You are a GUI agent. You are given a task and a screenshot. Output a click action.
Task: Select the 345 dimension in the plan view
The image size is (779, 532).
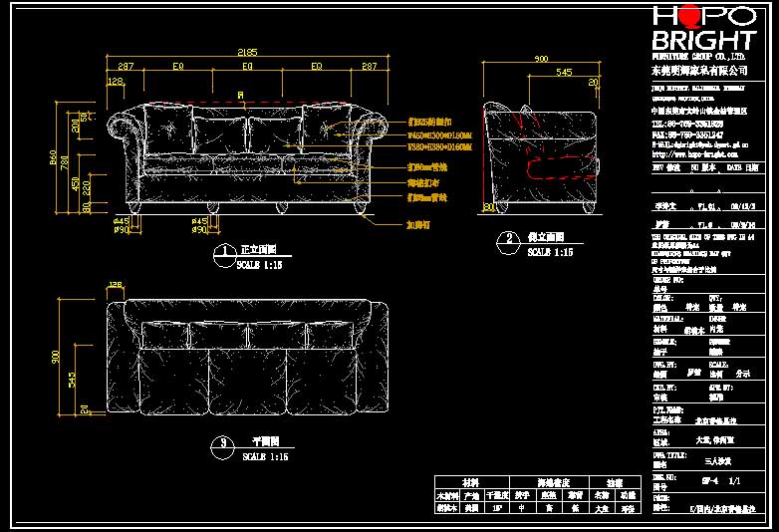(72, 381)
